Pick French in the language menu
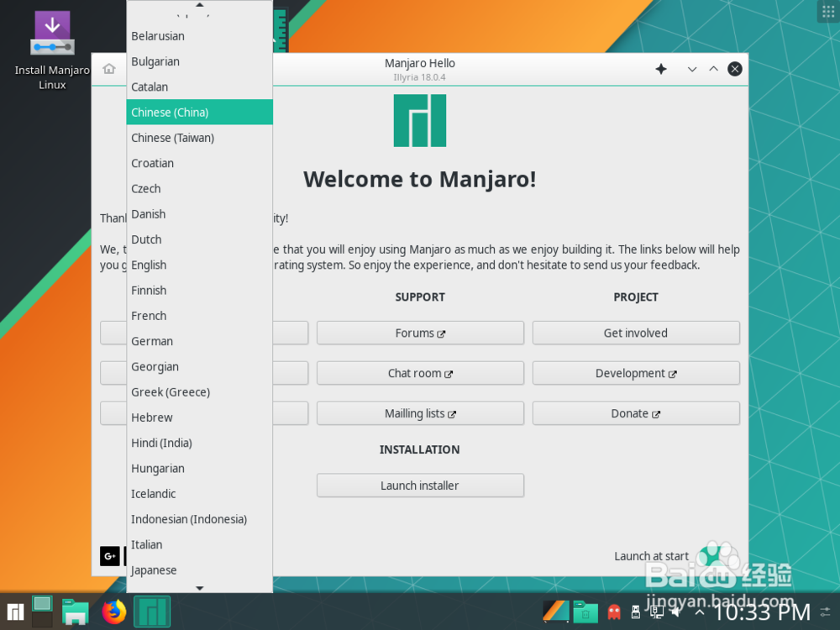 tap(200, 316)
